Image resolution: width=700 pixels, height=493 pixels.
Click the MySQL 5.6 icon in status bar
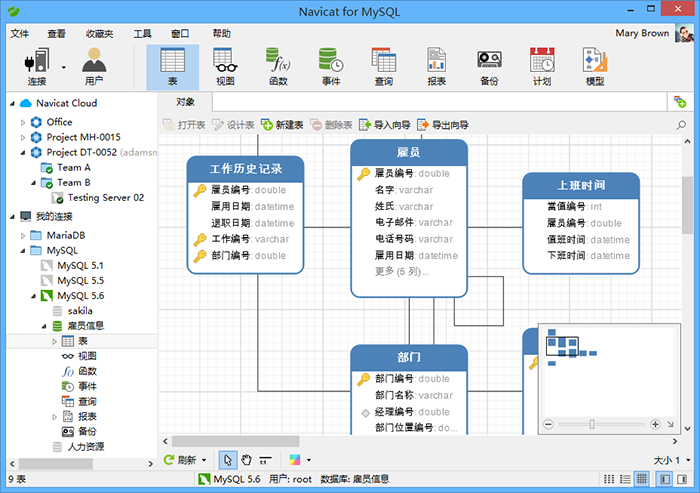204,479
